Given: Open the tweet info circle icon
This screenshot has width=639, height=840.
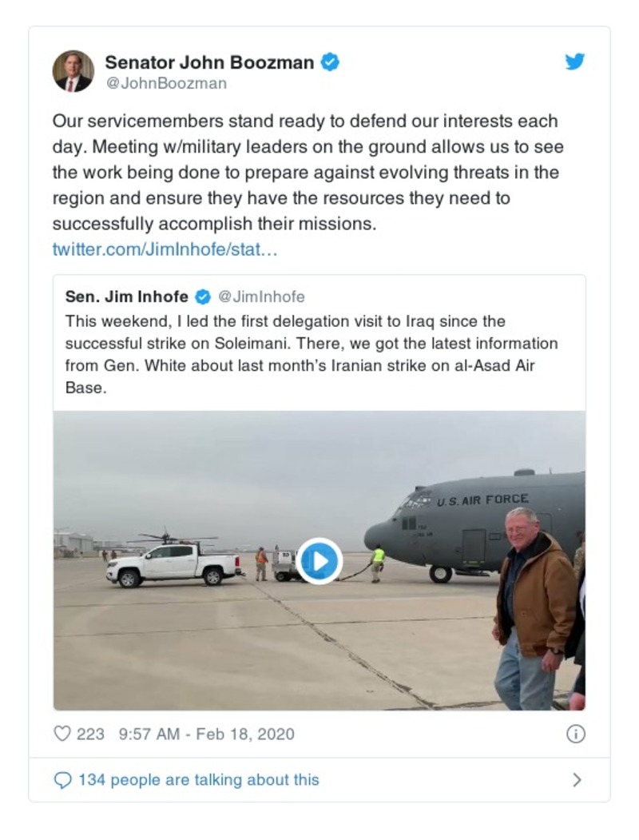Looking at the screenshot, I should (x=575, y=734).
